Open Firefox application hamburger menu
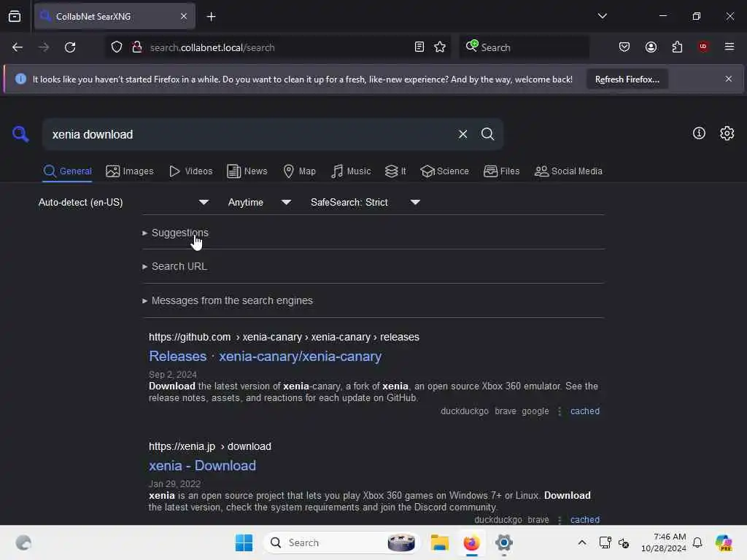The image size is (747, 560). [729, 47]
